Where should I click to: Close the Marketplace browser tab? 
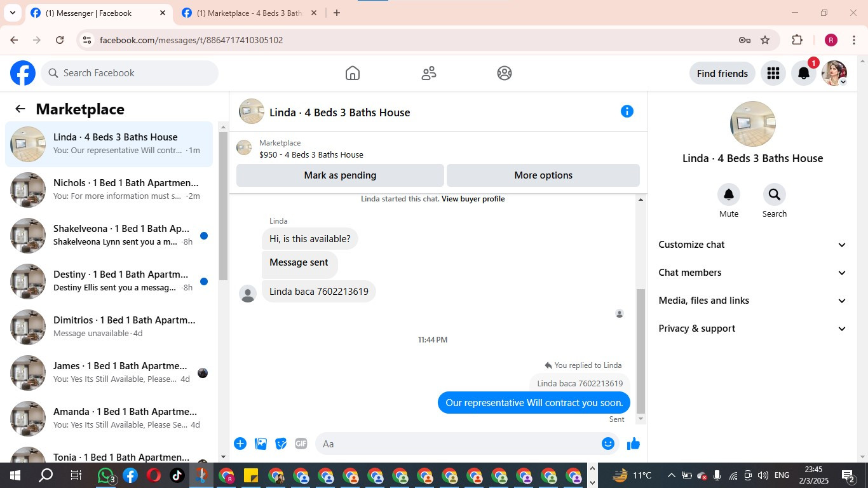coord(313,13)
